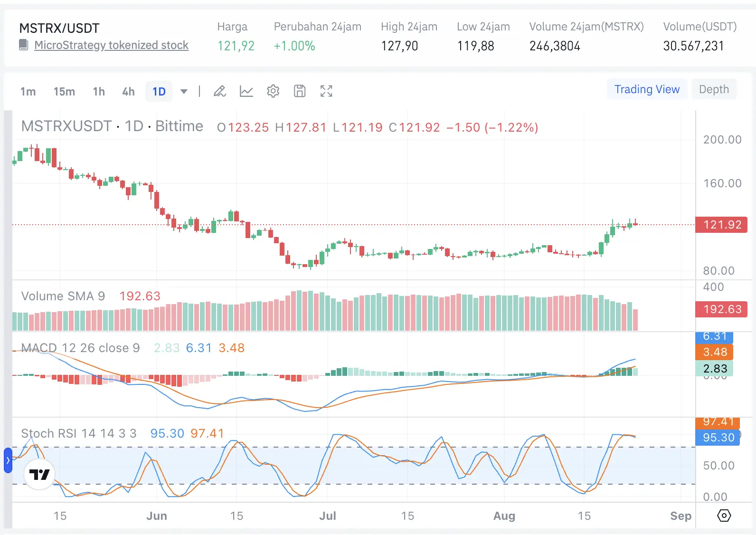Click the red 192.63 volume axis label
Screen dimensions: 756x535
[x=722, y=309]
